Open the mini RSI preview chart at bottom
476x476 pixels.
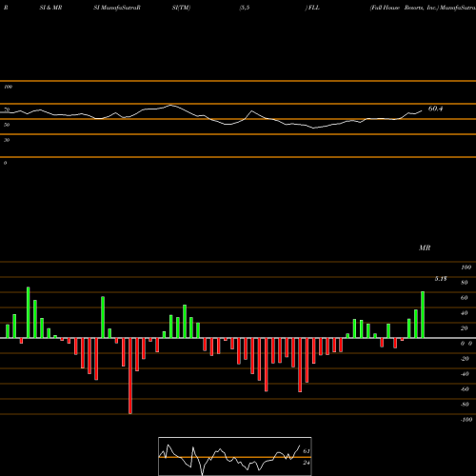click(235, 456)
